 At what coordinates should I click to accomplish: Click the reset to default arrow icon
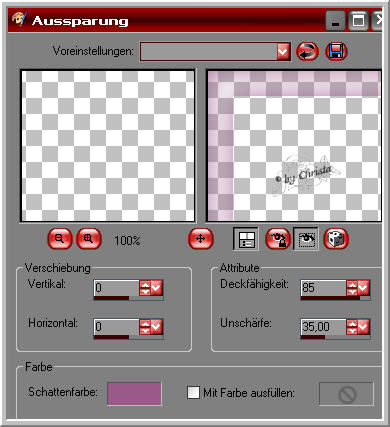307,52
